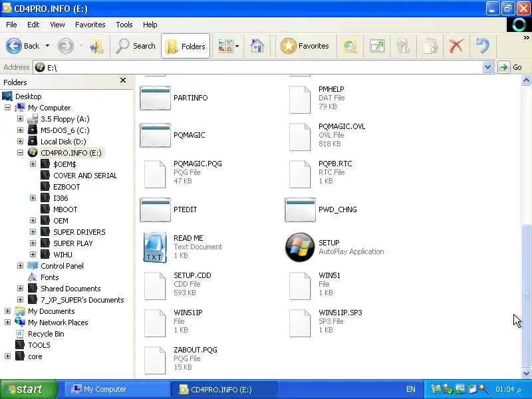The width and height of the screenshot is (532, 399).
Task: Select Shared Documents in tree
Action: click(70, 289)
